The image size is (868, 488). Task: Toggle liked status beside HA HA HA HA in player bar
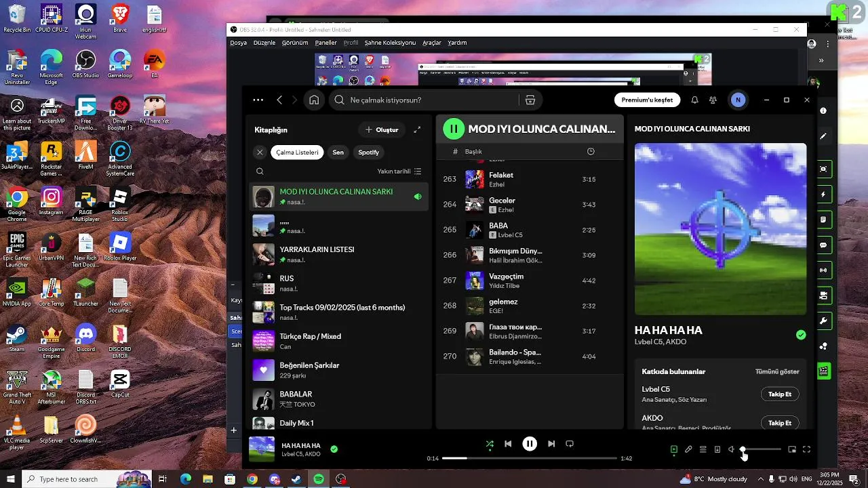coord(334,449)
